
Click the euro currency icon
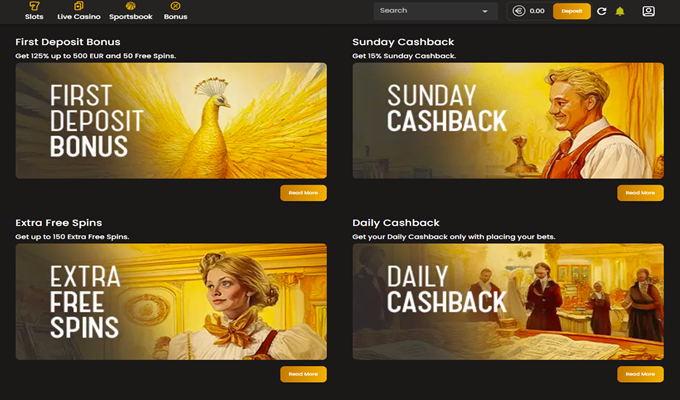pos(519,11)
